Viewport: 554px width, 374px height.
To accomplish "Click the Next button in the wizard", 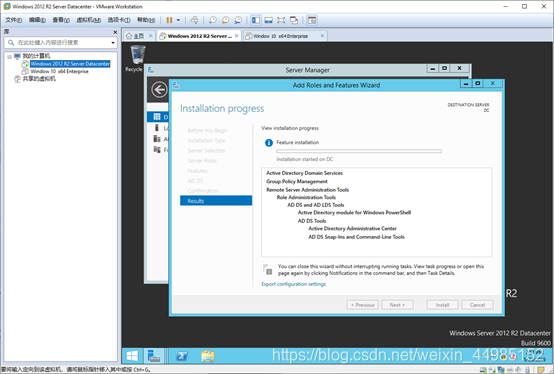I will pos(397,305).
